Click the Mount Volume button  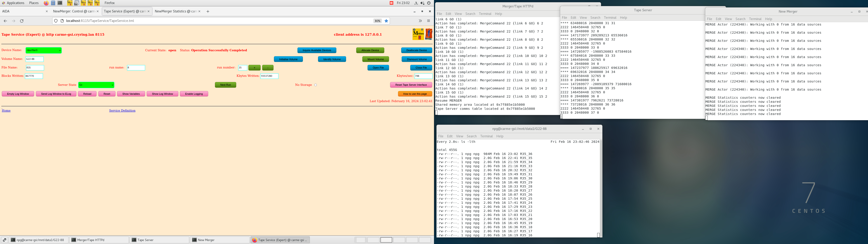click(375, 59)
